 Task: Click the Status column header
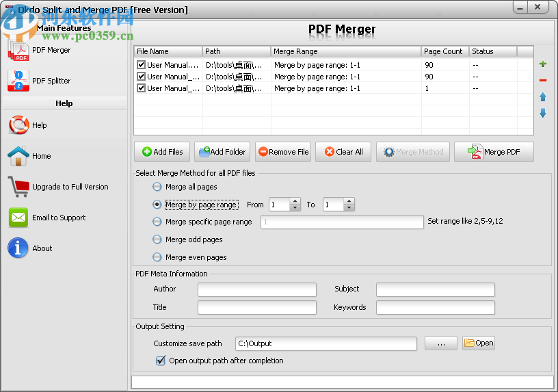pos(493,51)
